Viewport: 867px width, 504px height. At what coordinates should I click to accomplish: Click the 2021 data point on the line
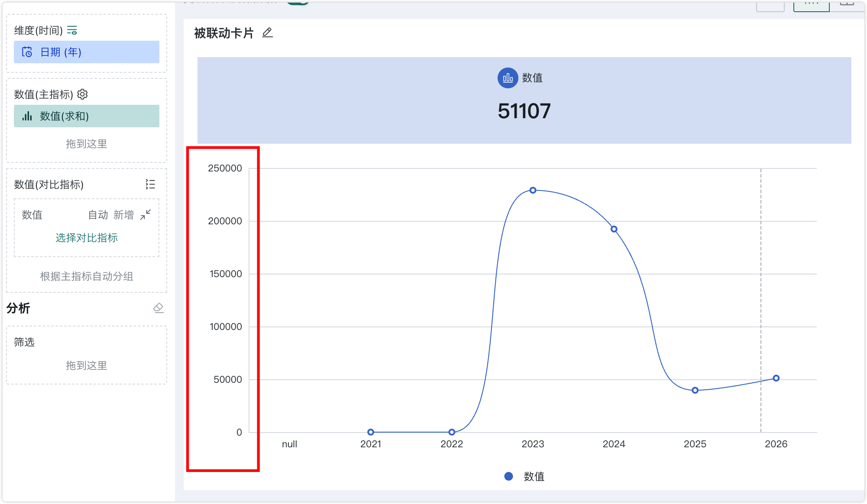tap(371, 432)
